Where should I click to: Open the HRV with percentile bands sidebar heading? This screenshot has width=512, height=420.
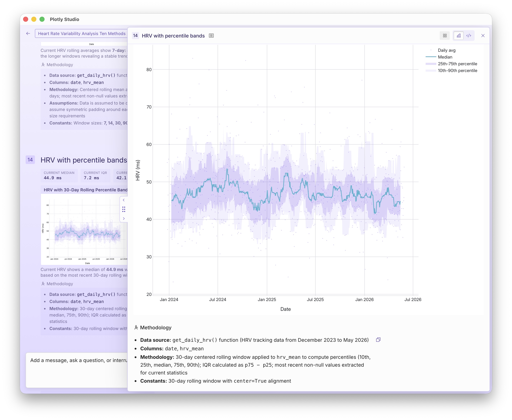tap(84, 160)
